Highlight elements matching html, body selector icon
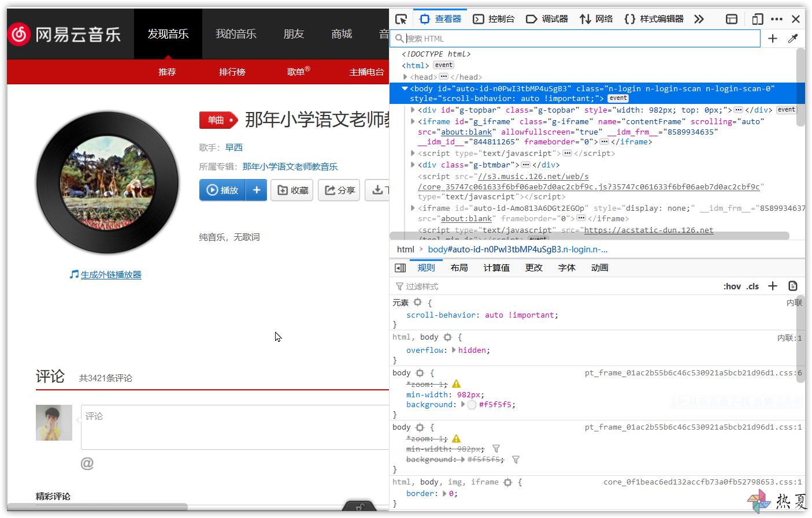Viewport: 812px width, 518px height. pos(447,337)
